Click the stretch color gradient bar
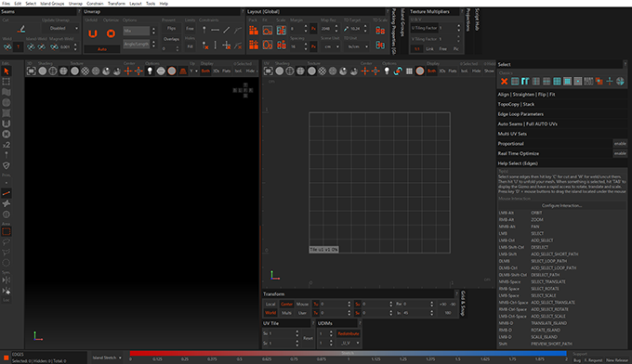The image size is (632, 364). 348,354
